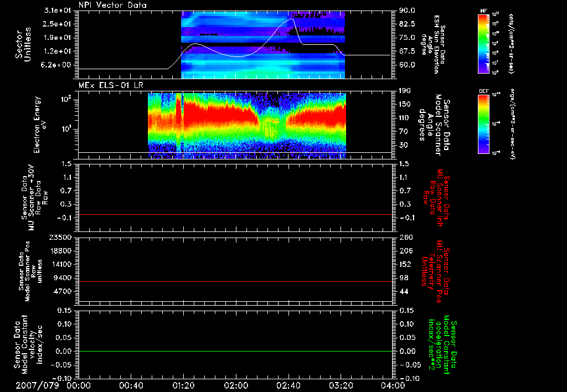This screenshot has width=567, height=392.
Task: Click the '206' telemetry tick value
Action: coord(405,251)
